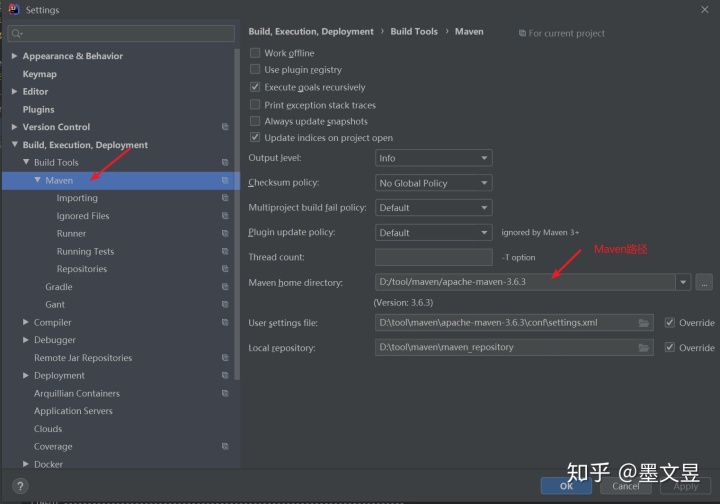Expand the Debugger node
The height and width of the screenshot is (504, 720).
tap(26, 340)
